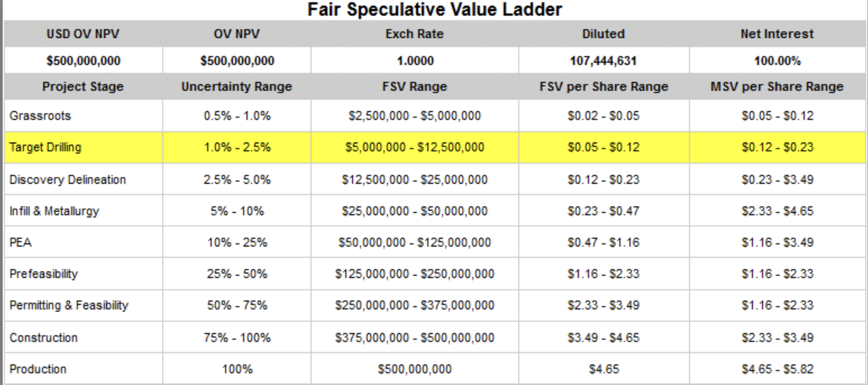This screenshot has height=385, width=868.
Task: Select the Grassroots row label
Action: click(40, 116)
